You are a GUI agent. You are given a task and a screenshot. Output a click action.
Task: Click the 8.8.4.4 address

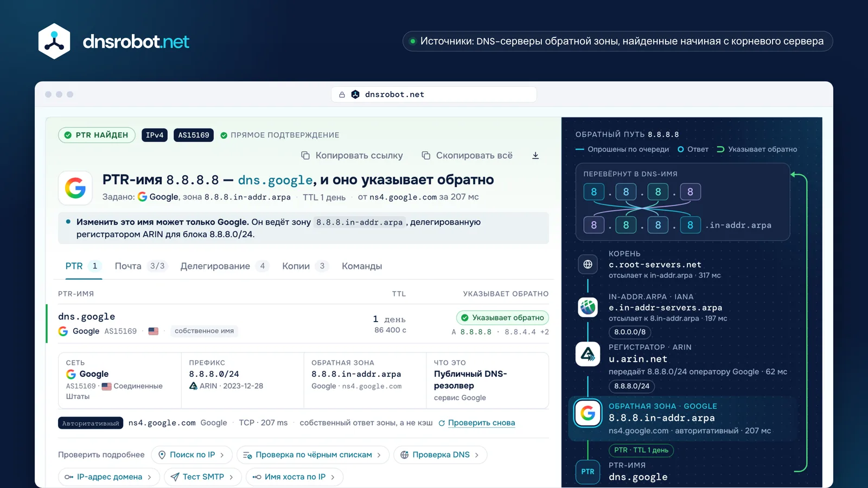[x=520, y=332]
